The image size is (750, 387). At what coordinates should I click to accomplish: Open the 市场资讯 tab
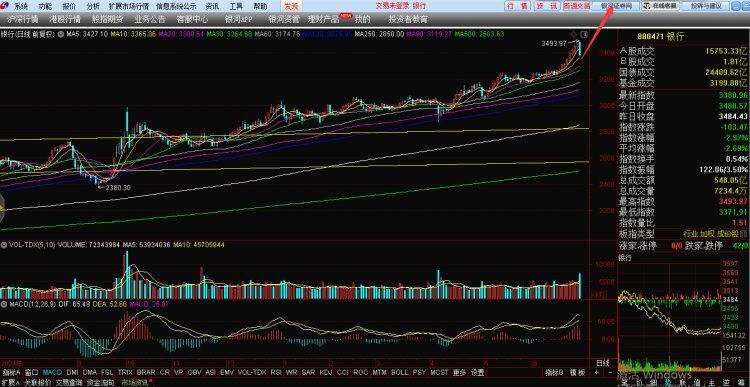click(135, 383)
